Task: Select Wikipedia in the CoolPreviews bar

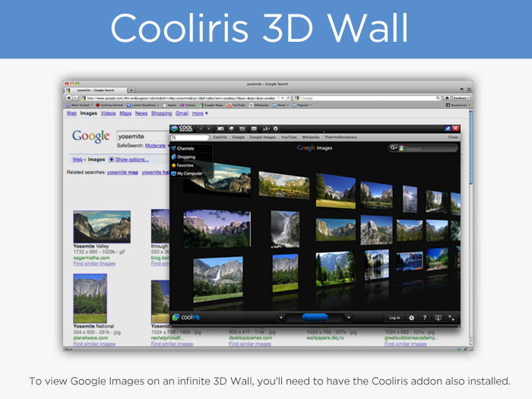Action: 310,138
